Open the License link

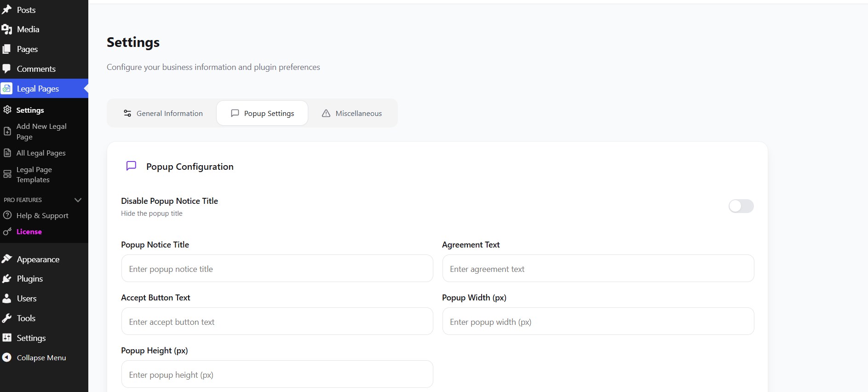click(x=29, y=231)
